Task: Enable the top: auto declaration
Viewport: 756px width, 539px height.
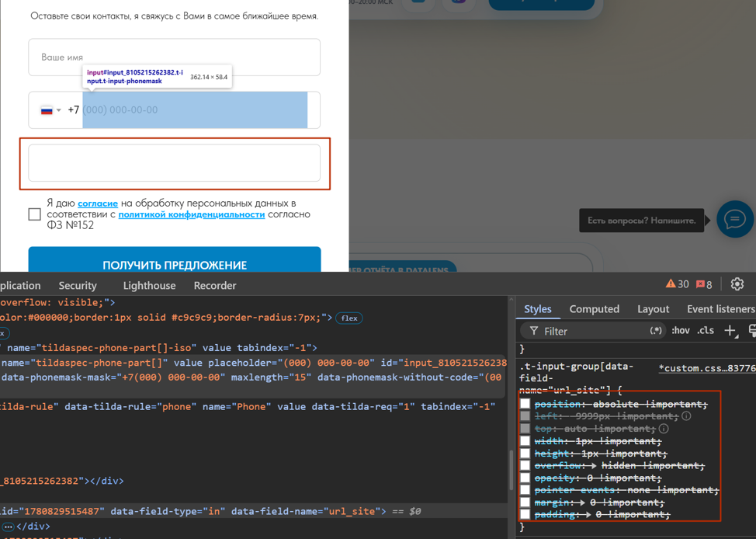Action: click(525, 429)
